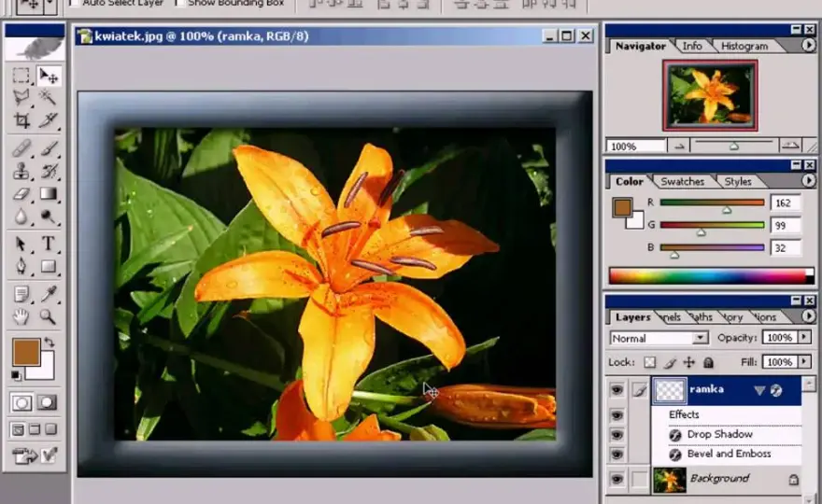Toggle Lock transparent pixels
This screenshot has width=822, height=504.
[649, 362]
